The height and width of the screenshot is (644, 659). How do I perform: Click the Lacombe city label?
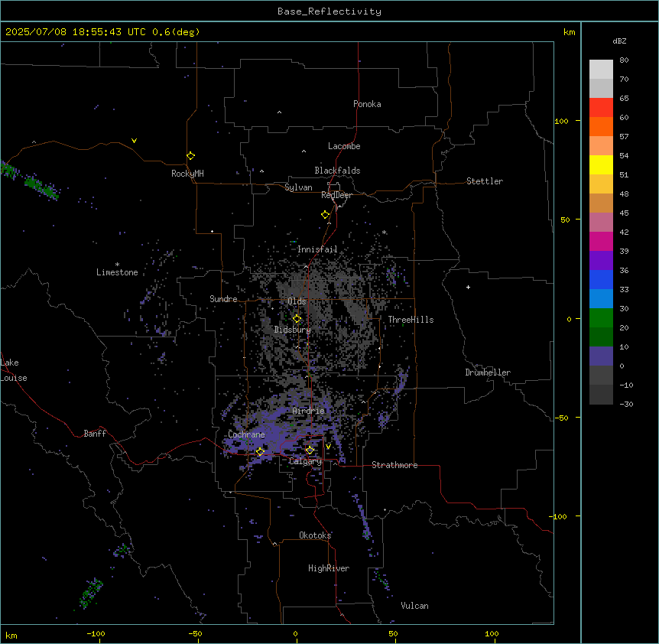pos(344,146)
